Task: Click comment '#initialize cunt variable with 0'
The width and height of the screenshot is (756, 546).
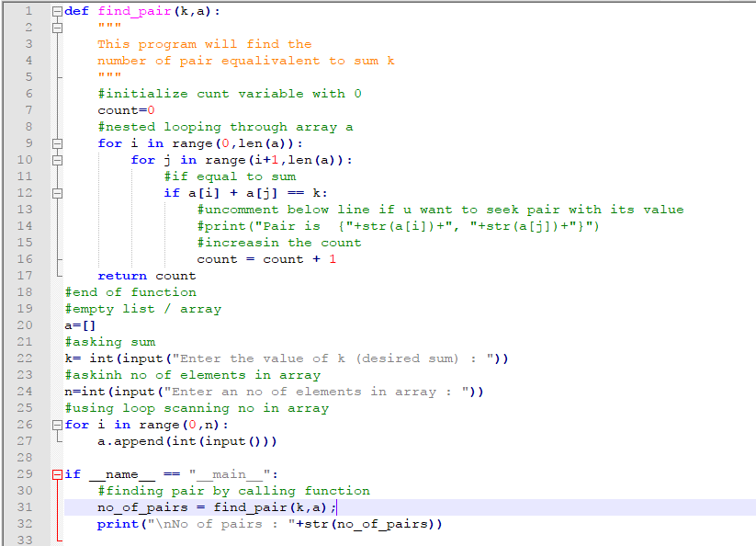Action: [230, 94]
